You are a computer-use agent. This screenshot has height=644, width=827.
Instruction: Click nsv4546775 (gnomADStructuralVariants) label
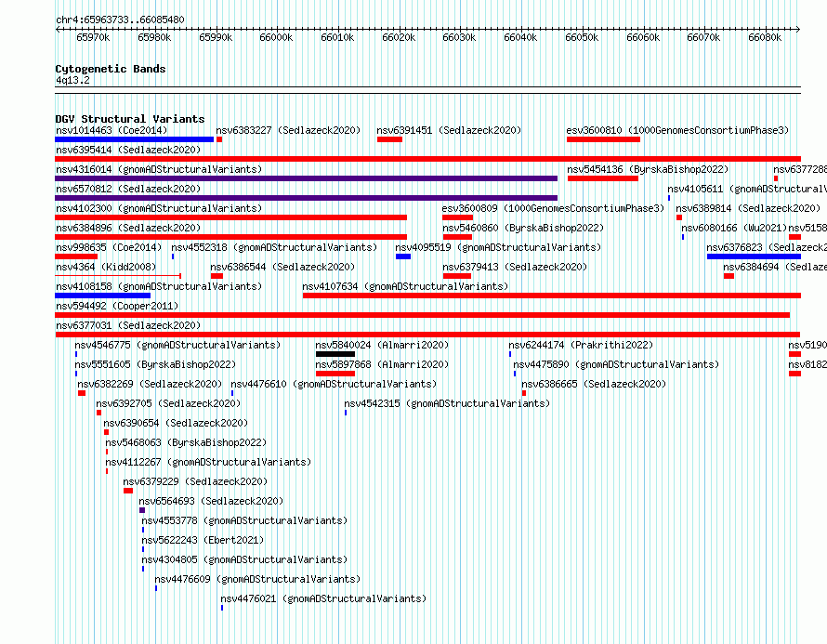[x=177, y=345]
